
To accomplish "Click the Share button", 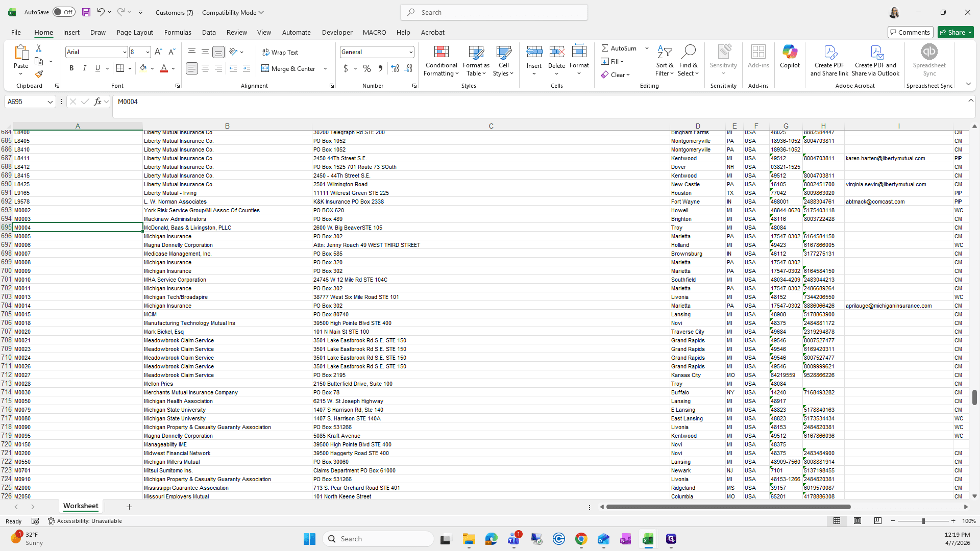I will [x=956, y=32].
